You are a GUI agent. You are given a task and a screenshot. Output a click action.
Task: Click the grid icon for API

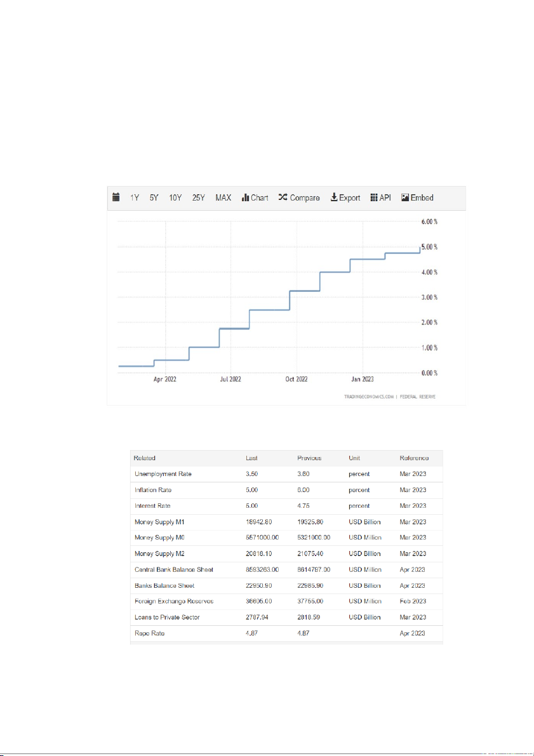click(374, 197)
